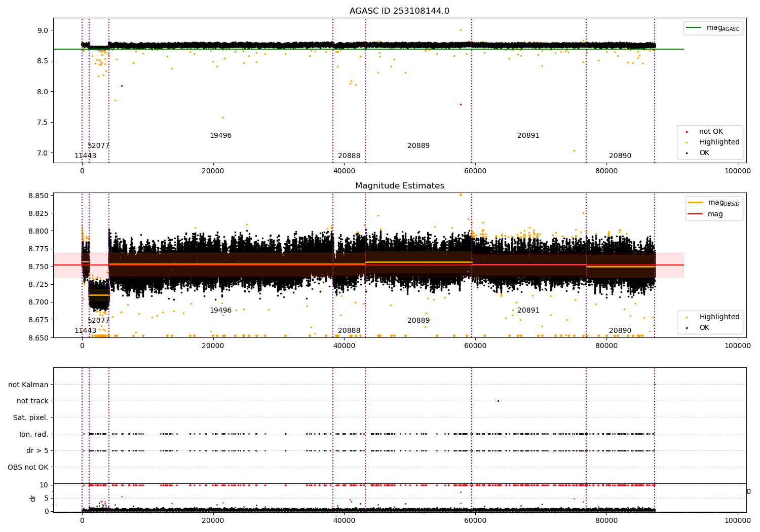Select the 8.675 y-axis tick label
Viewport: 760px width, 532px height.
click(x=39, y=320)
